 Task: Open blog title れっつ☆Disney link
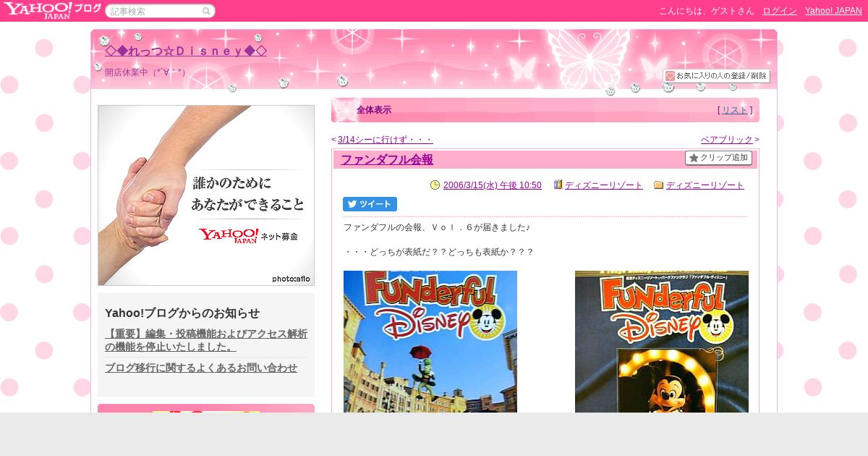[x=186, y=51]
